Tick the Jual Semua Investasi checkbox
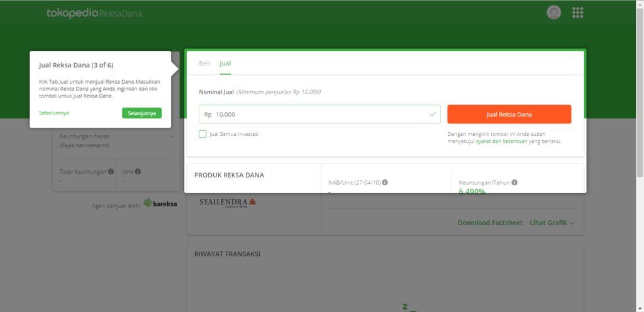This screenshot has height=312, width=644. coord(203,134)
